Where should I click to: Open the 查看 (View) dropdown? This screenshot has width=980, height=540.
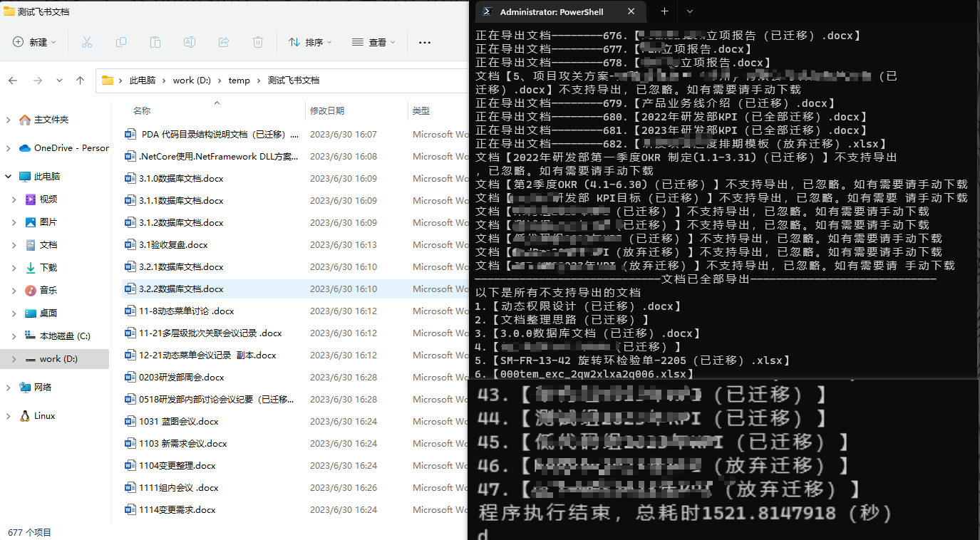tap(372, 43)
